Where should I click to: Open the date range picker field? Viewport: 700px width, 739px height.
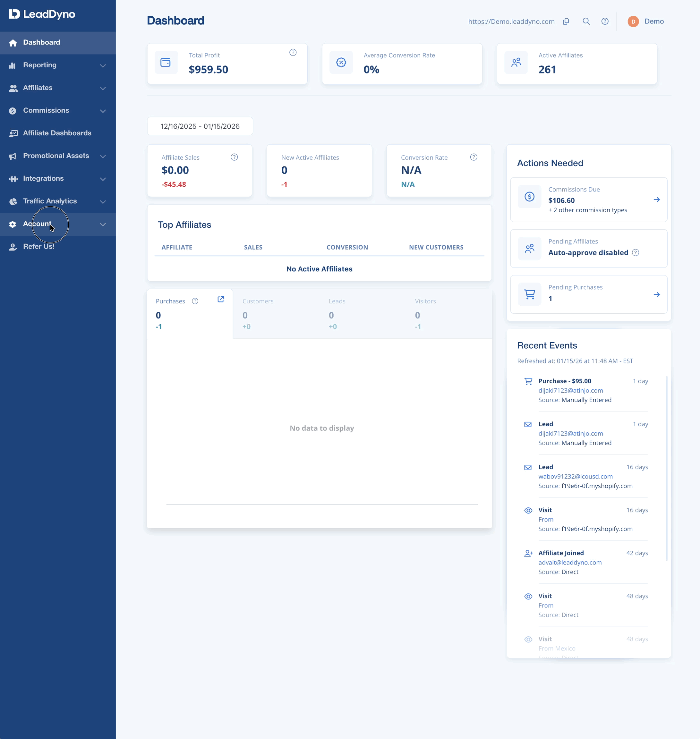point(200,126)
